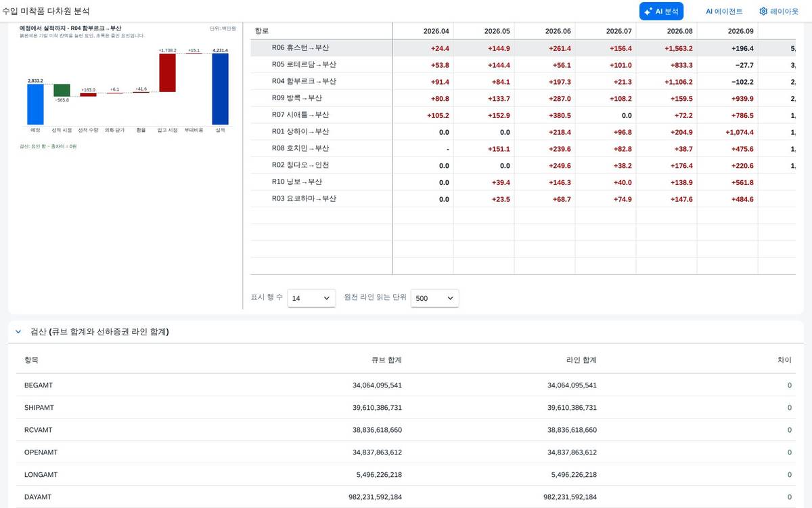Click the red 선적 수량 waterfall bar

[88, 95]
